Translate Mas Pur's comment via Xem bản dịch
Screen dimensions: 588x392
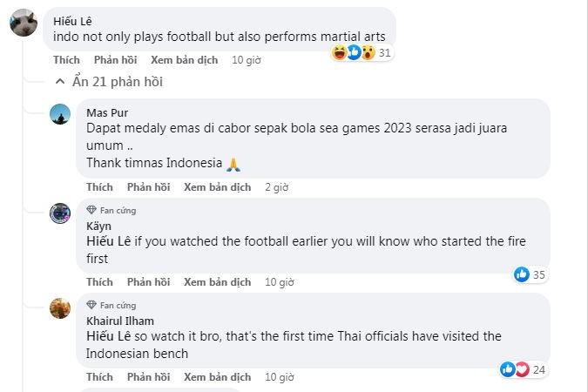pos(217,187)
